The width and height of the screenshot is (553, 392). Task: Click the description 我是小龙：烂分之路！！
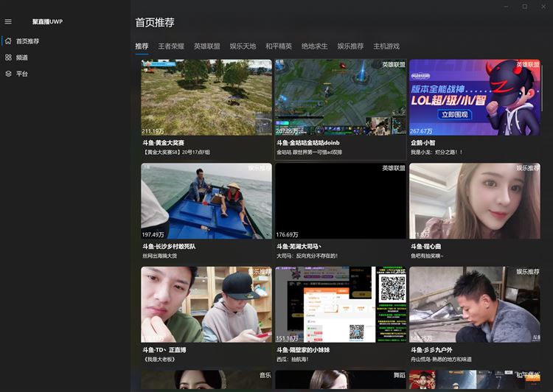click(437, 153)
